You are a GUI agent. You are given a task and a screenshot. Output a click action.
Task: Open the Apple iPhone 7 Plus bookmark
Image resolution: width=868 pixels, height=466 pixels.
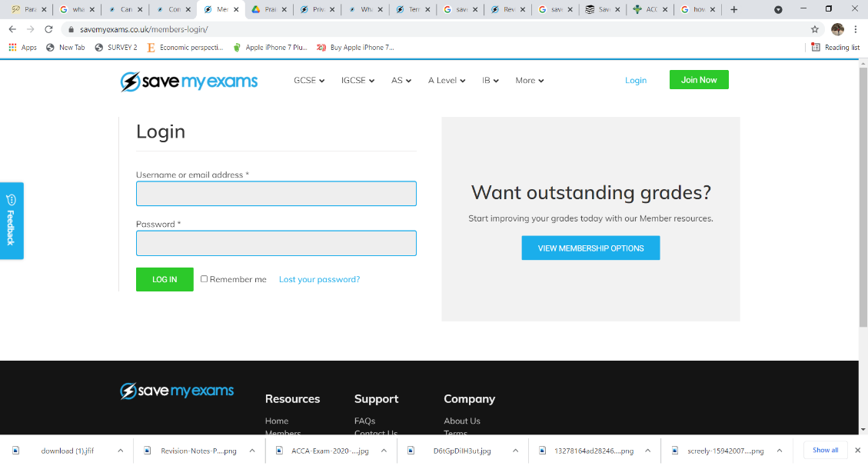(x=270, y=48)
